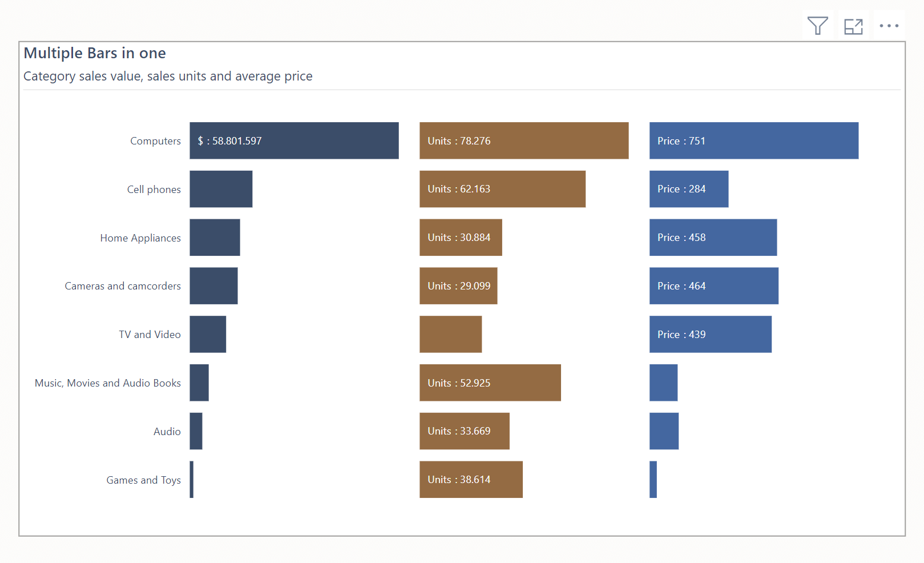The image size is (924, 563).
Task: Toggle highlight on Home Appliances Price : 458 bar
Action: point(713,238)
